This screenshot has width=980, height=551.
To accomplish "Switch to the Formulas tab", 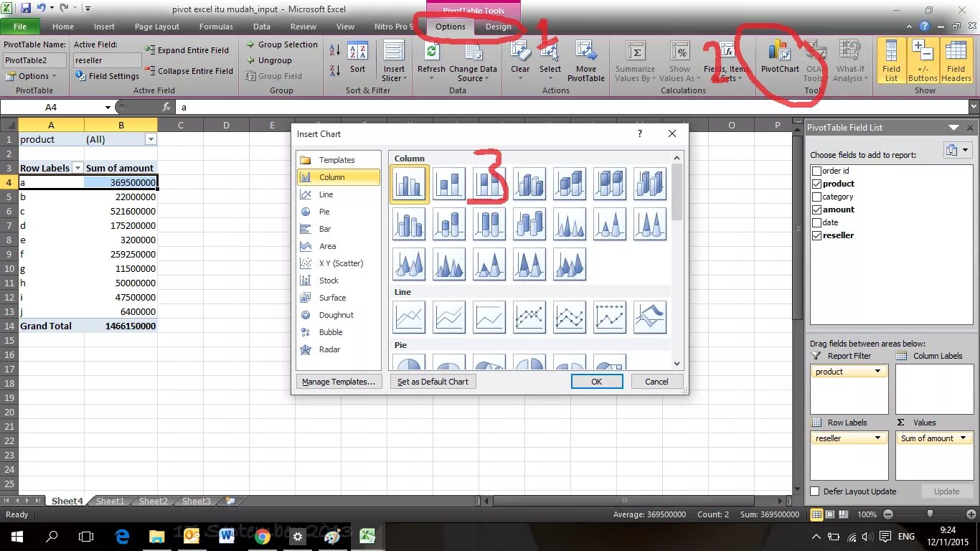I will pyautogui.click(x=216, y=27).
